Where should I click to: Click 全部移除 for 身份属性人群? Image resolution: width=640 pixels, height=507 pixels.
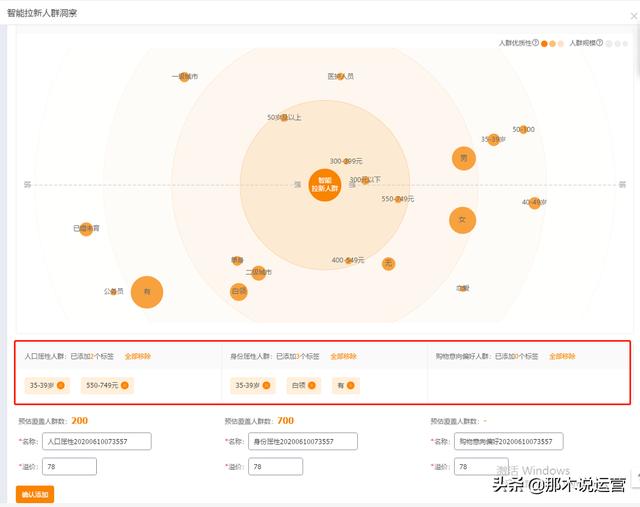click(x=344, y=356)
